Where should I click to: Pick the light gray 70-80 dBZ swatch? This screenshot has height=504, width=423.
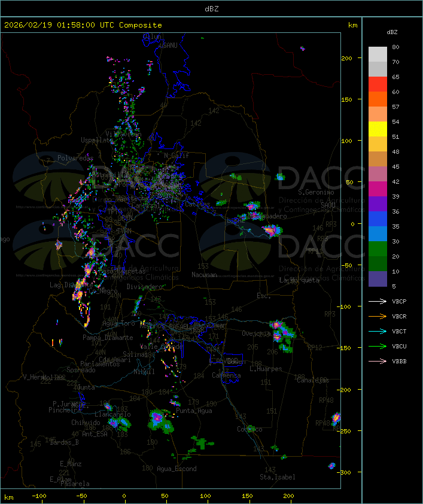(x=378, y=54)
